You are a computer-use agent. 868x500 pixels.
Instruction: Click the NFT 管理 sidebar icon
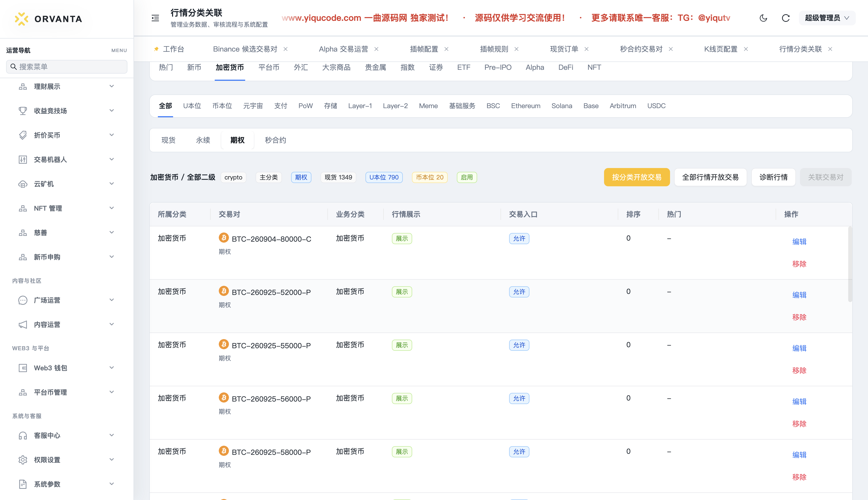coord(23,208)
